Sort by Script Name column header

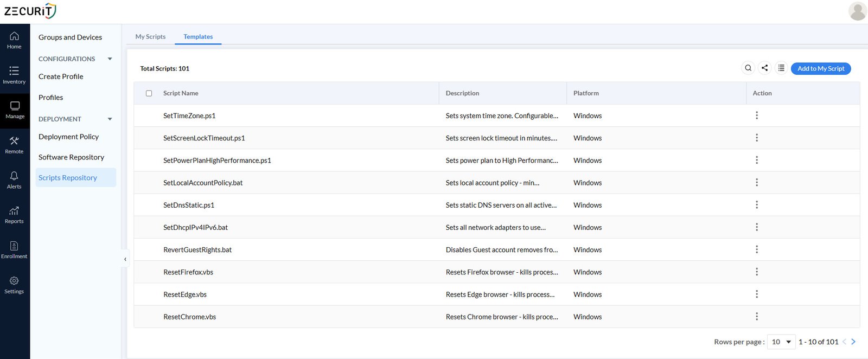[181, 93]
